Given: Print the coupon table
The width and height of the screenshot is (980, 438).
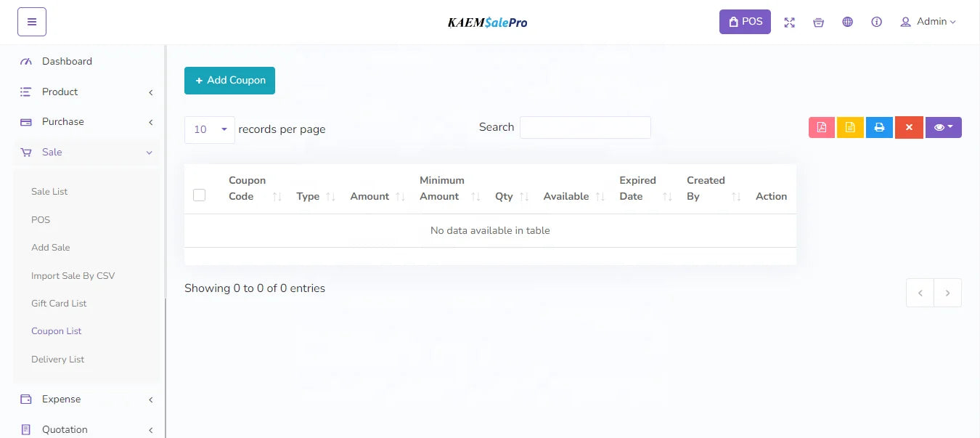Looking at the screenshot, I should (x=879, y=127).
